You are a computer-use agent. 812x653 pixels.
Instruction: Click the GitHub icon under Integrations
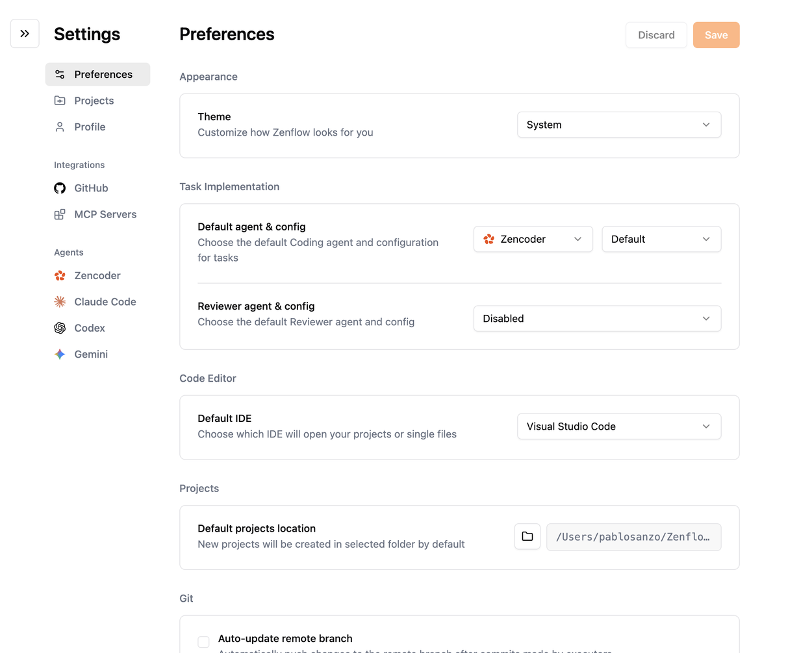tap(60, 188)
